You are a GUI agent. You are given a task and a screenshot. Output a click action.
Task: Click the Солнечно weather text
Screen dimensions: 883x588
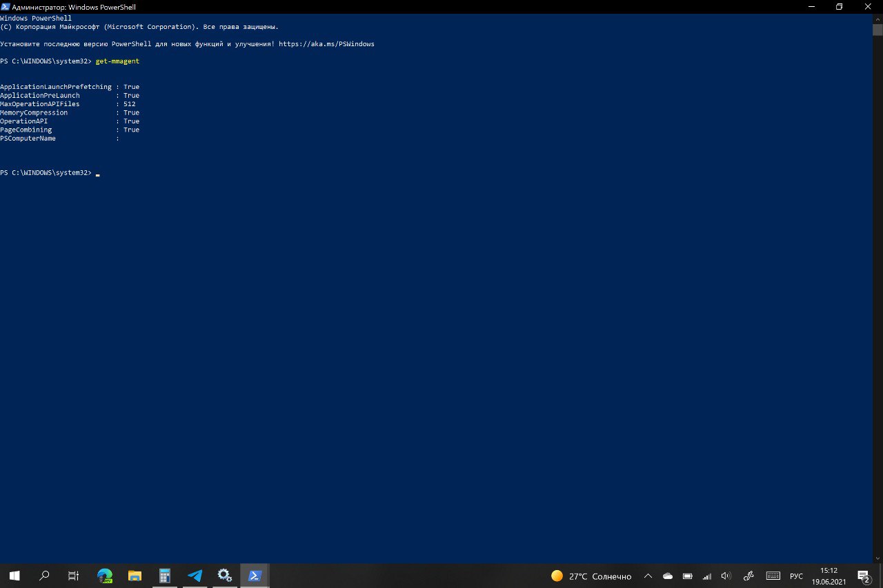[611, 576]
